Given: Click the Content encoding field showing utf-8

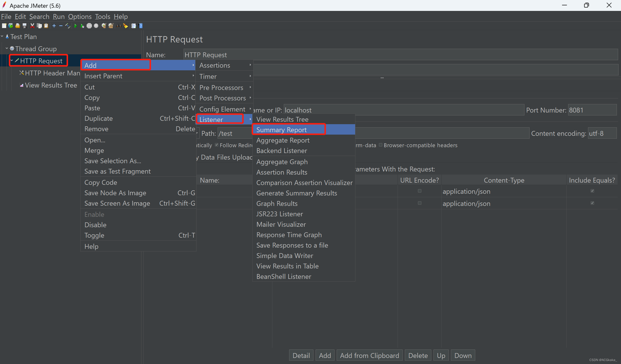Looking at the screenshot, I should [x=602, y=133].
